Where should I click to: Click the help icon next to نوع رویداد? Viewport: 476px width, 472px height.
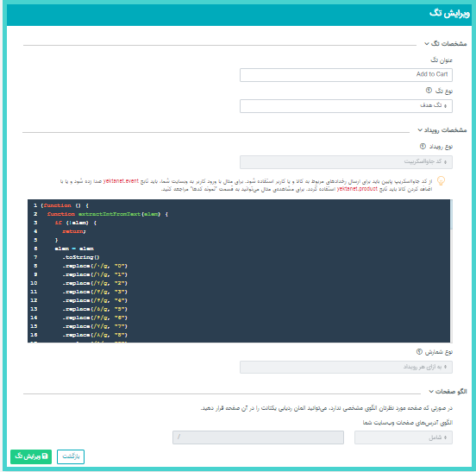coord(423,146)
